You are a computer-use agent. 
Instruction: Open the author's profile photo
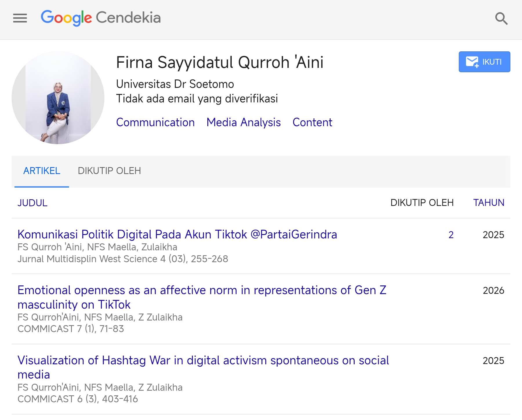(x=58, y=98)
